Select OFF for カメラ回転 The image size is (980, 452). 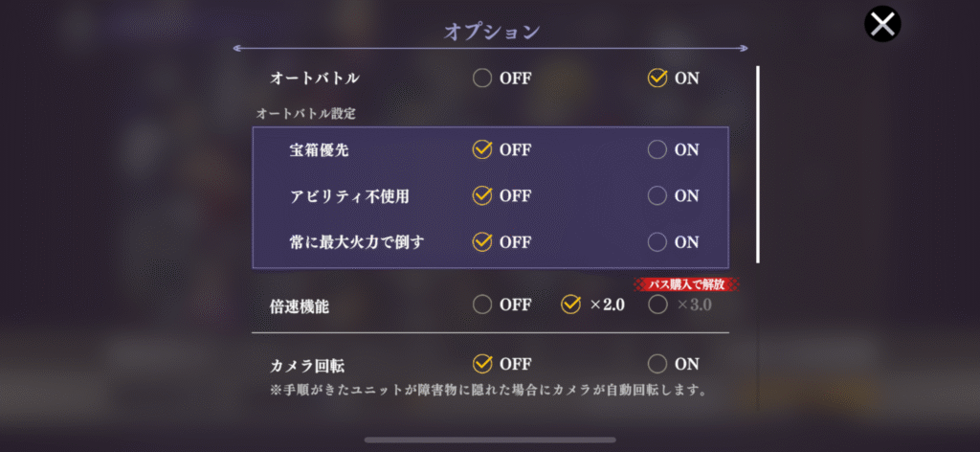[482, 364]
